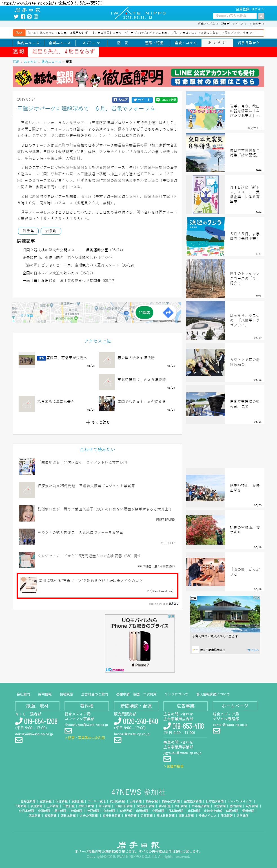Click footer 個人情報保護について link
Screen dimensions: 277x868
[x=212, y=694]
